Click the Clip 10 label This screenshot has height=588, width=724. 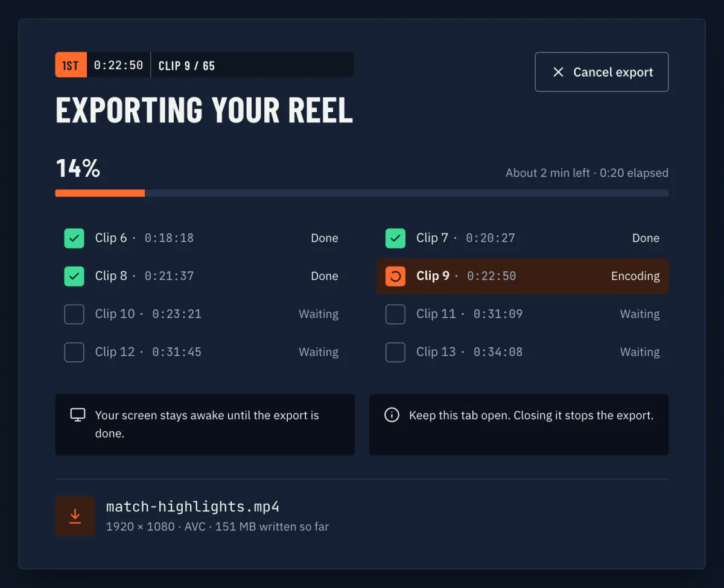[115, 314]
